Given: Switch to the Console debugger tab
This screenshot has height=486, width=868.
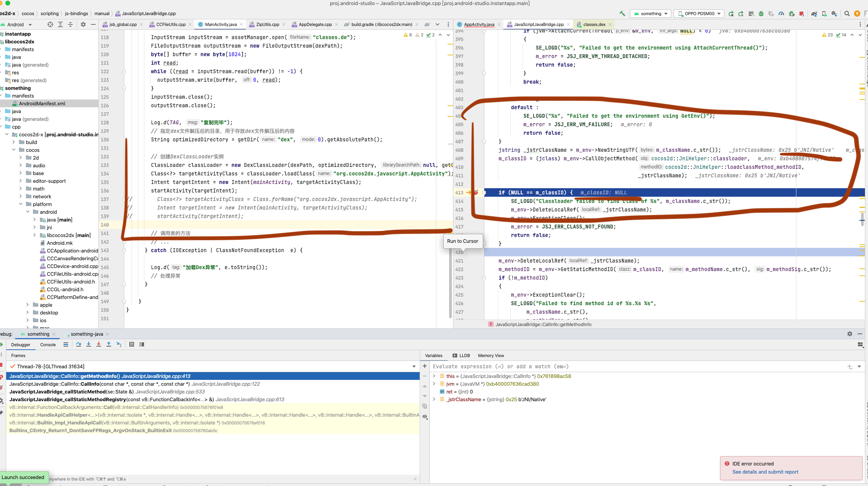Looking at the screenshot, I should click(48, 345).
